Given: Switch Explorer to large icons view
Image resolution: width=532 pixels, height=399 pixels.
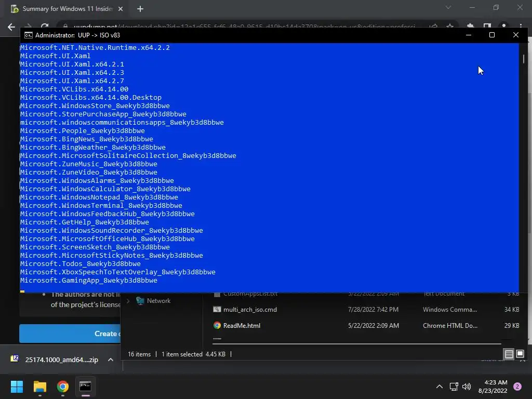Looking at the screenshot, I should click(x=520, y=354).
